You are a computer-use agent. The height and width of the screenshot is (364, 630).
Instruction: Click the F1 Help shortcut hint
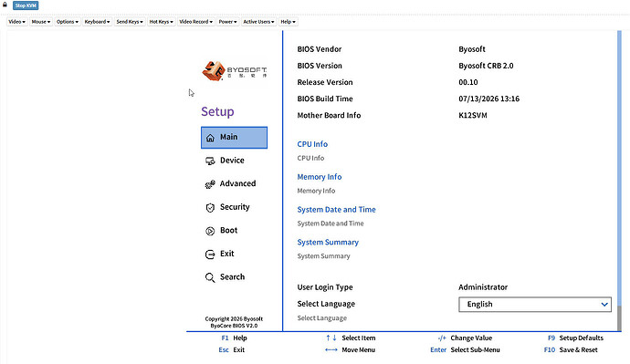click(235, 338)
